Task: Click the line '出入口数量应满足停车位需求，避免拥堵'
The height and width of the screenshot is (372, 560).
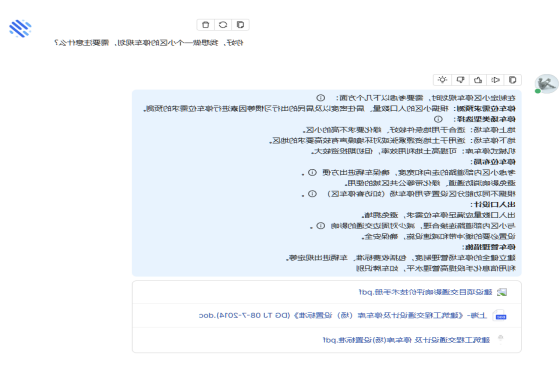Action: pos(439,215)
